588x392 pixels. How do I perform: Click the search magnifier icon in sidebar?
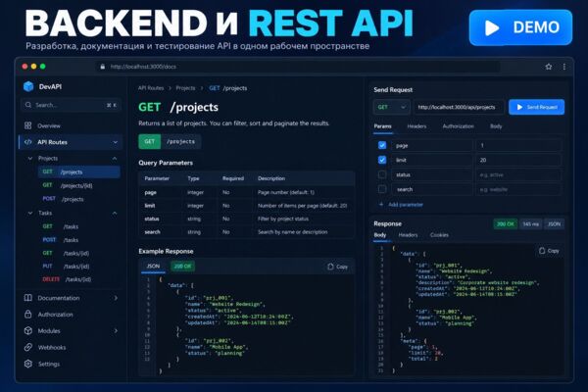tap(28, 105)
